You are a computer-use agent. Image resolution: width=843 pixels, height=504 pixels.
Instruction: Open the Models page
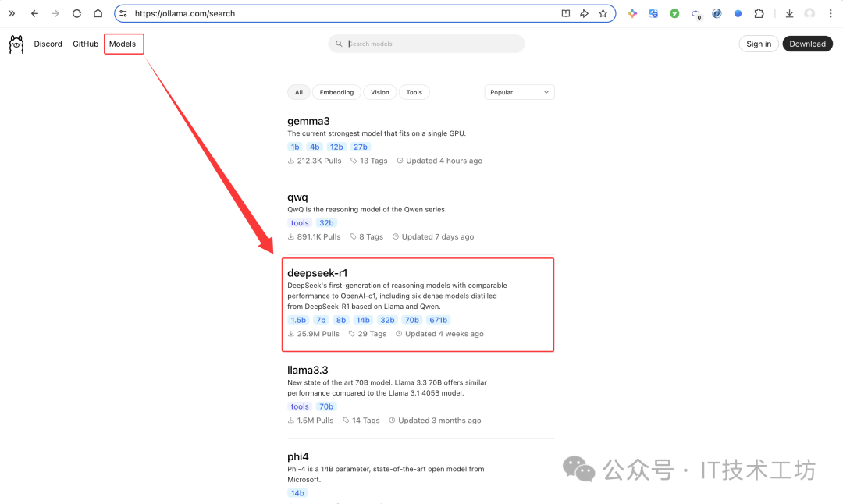[123, 44]
